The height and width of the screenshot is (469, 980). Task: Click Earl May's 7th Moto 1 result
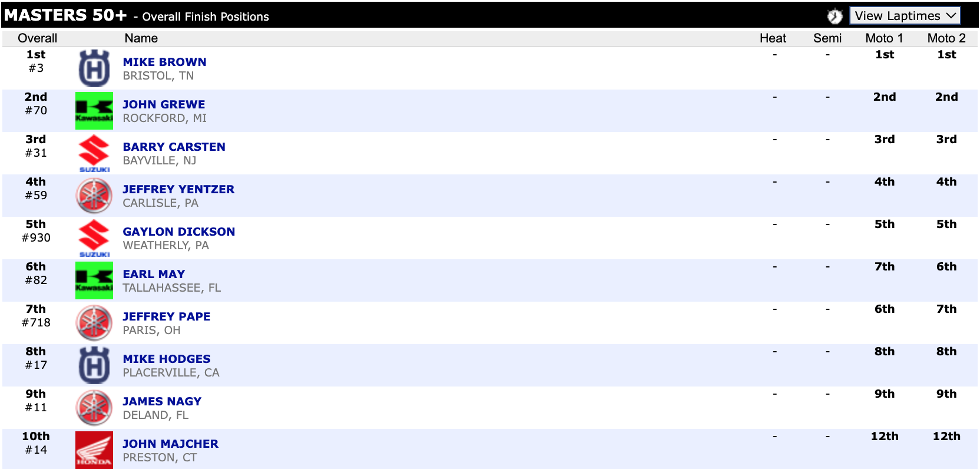click(x=884, y=267)
